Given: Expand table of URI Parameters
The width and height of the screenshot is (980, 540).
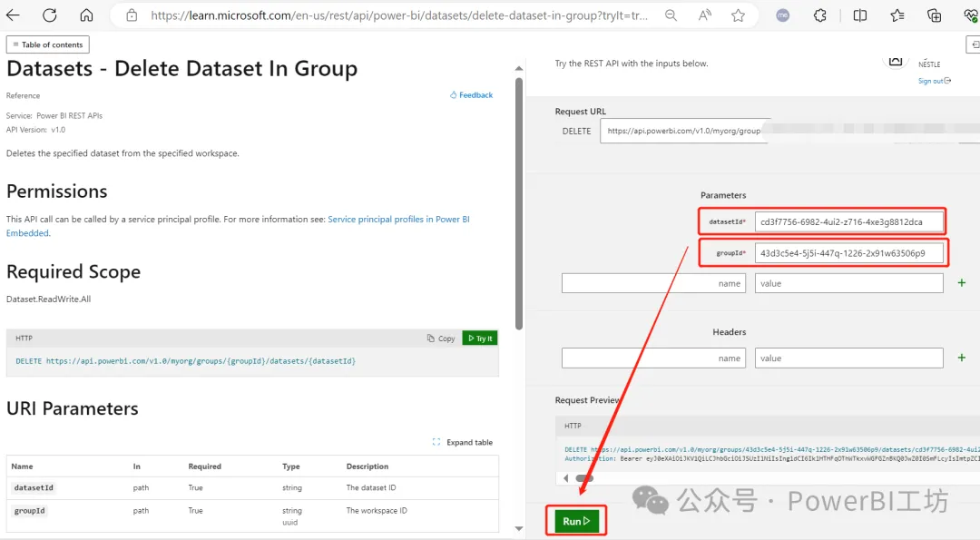Looking at the screenshot, I should (x=463, y=442).
